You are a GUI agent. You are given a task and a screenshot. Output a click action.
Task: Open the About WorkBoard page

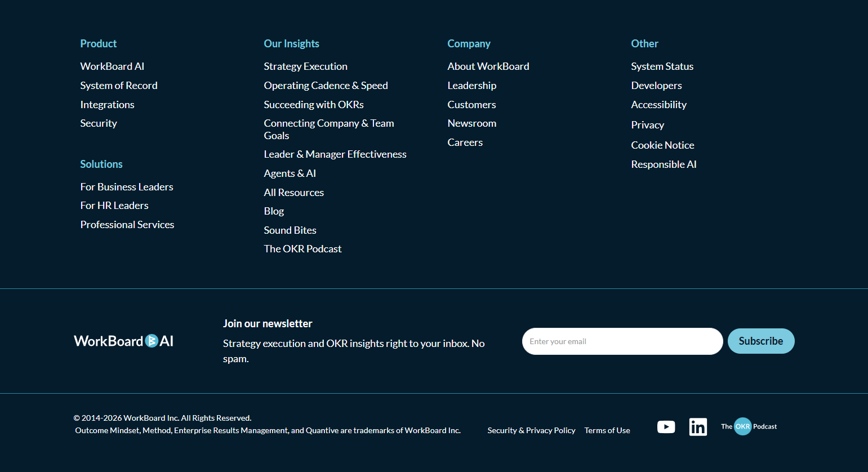coord(488,66)
